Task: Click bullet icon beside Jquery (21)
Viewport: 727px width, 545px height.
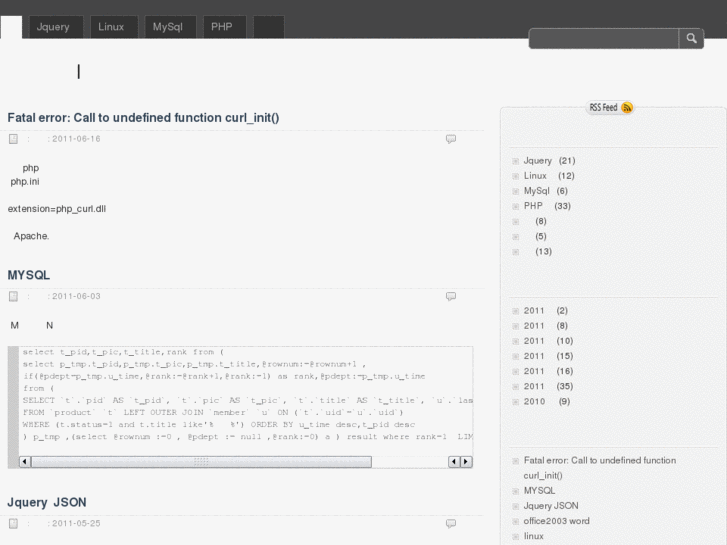Action: 516,161
